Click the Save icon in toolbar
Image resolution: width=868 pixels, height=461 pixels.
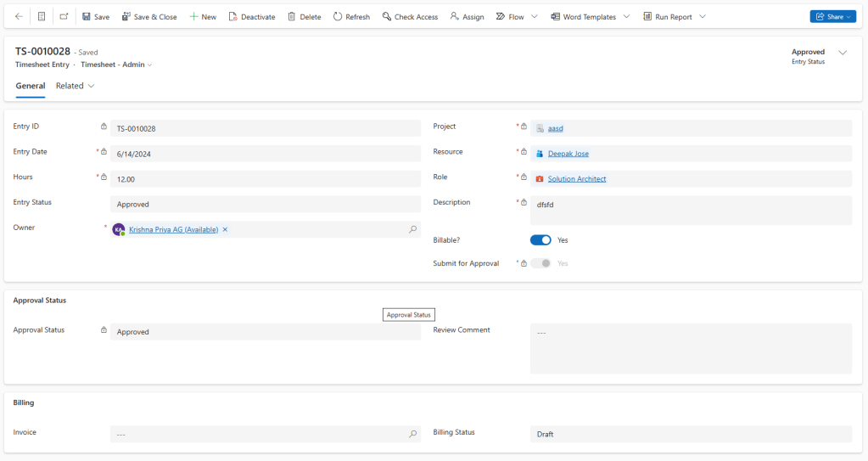click(87, 16)
